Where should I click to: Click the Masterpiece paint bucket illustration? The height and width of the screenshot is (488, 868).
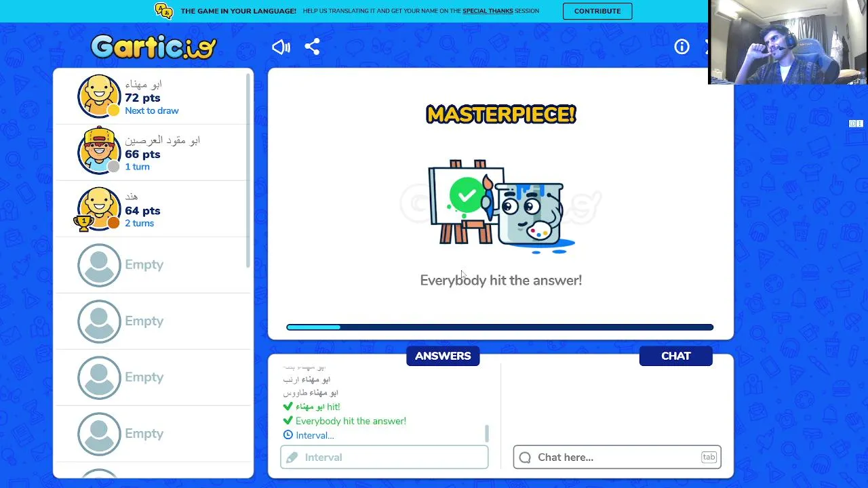tap(501, 207)
